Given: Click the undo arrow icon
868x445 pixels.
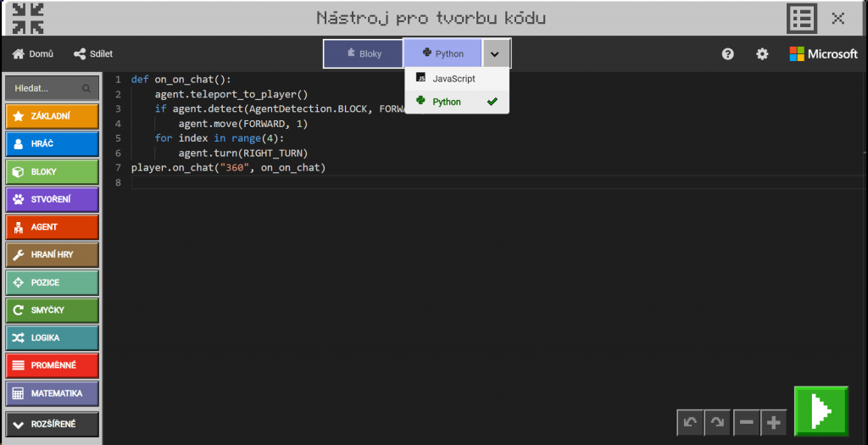Looking at the screenshot, I should tap(690, 422).
